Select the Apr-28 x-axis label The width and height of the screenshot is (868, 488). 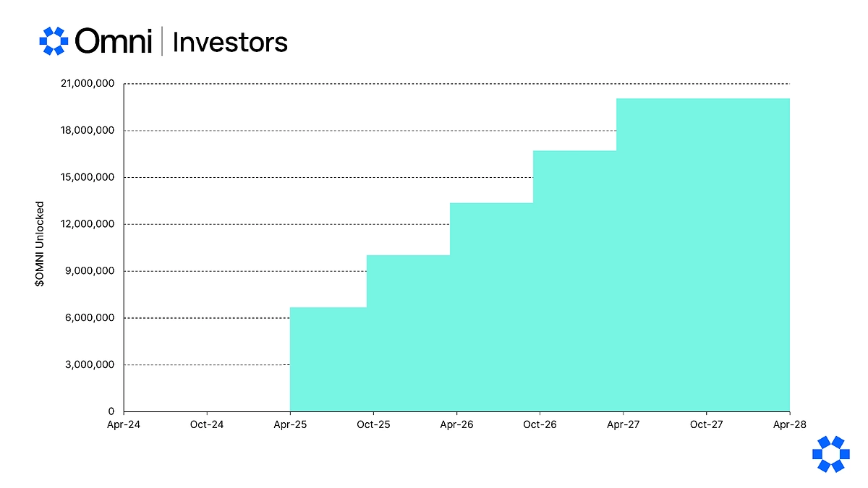coord(789,424)
